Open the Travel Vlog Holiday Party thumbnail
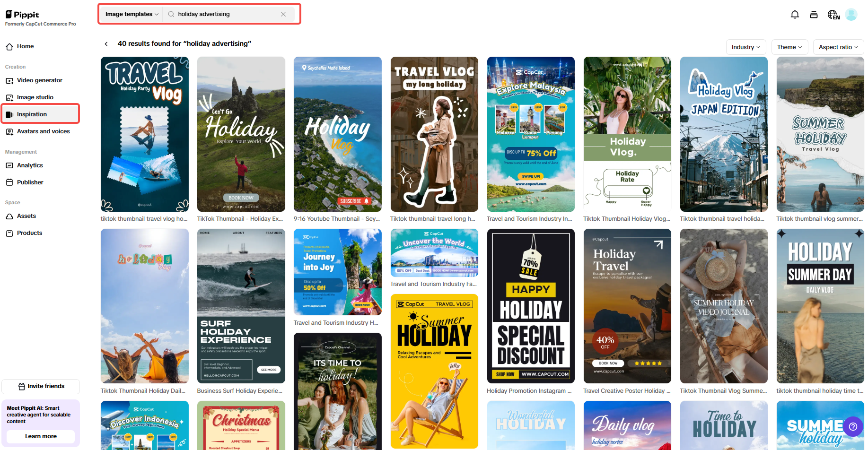The height and width of the screenshot is (450, 868). pos(145,134)
